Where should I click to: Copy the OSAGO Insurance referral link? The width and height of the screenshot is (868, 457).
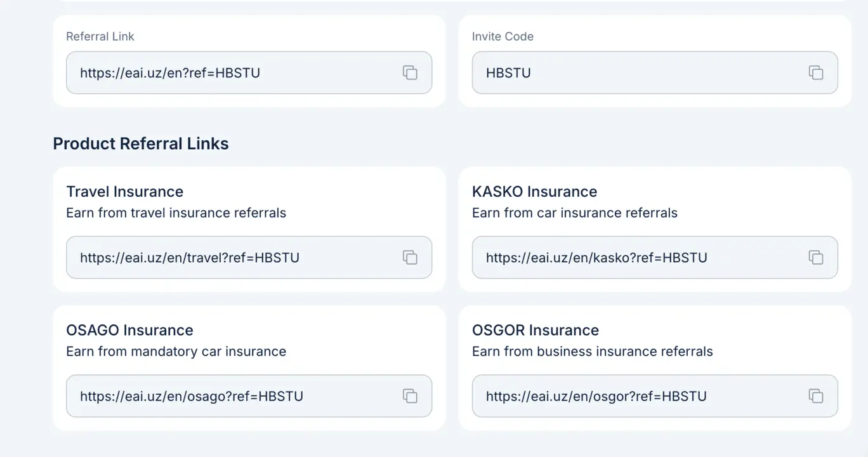[410, 395]
